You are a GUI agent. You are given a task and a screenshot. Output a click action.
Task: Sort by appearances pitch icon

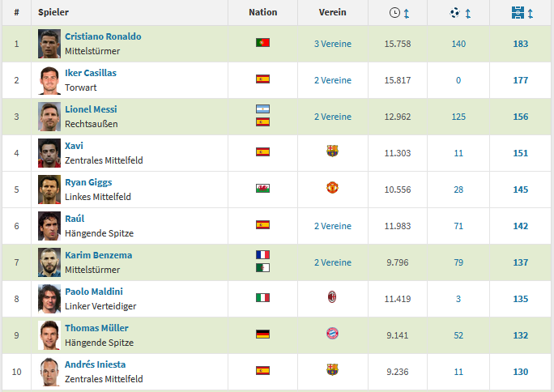[x=518, y=13]
